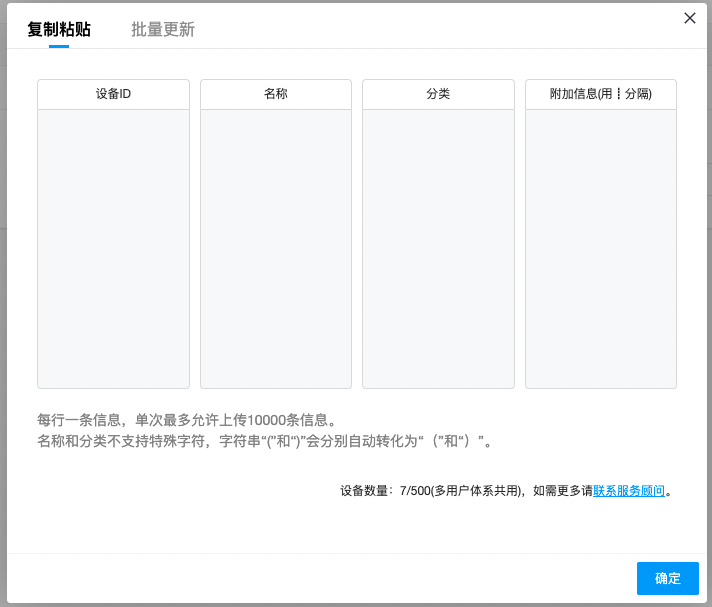Image resolution: width=712 pixels, height=607 pixels.
Task: Click the 每行一条信息 hint line
Action: tap(188, 420)
